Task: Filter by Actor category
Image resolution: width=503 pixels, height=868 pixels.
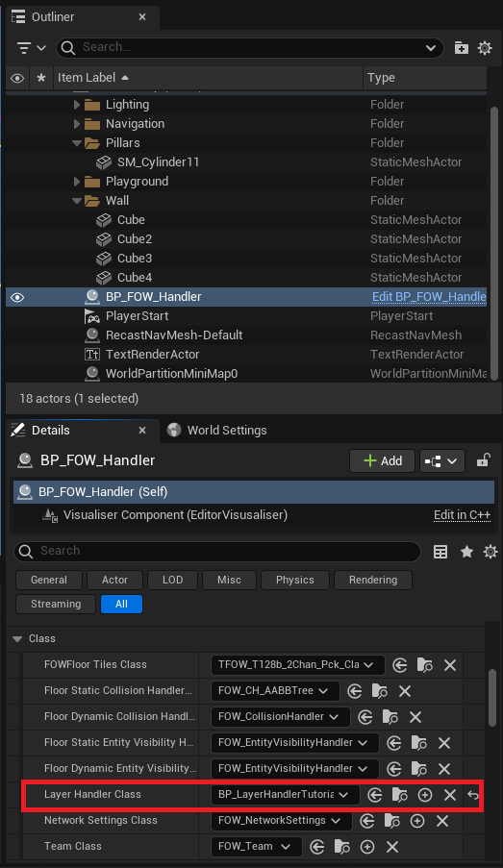Action: click(114, 581)
